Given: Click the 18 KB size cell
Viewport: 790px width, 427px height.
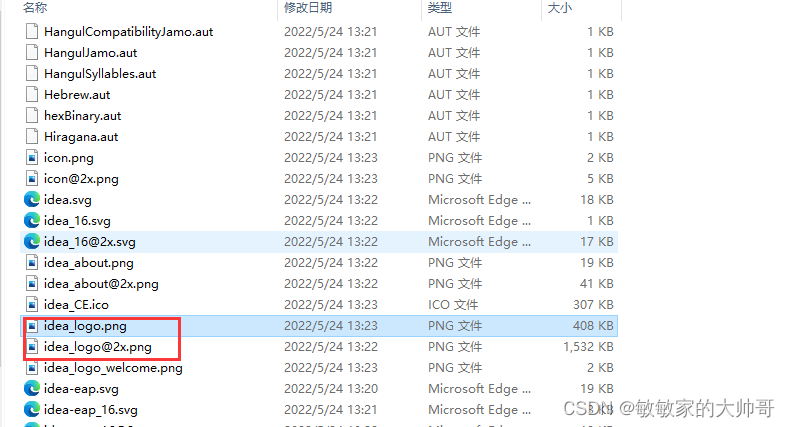Looking at the screenshot, I should coord(597,200).
